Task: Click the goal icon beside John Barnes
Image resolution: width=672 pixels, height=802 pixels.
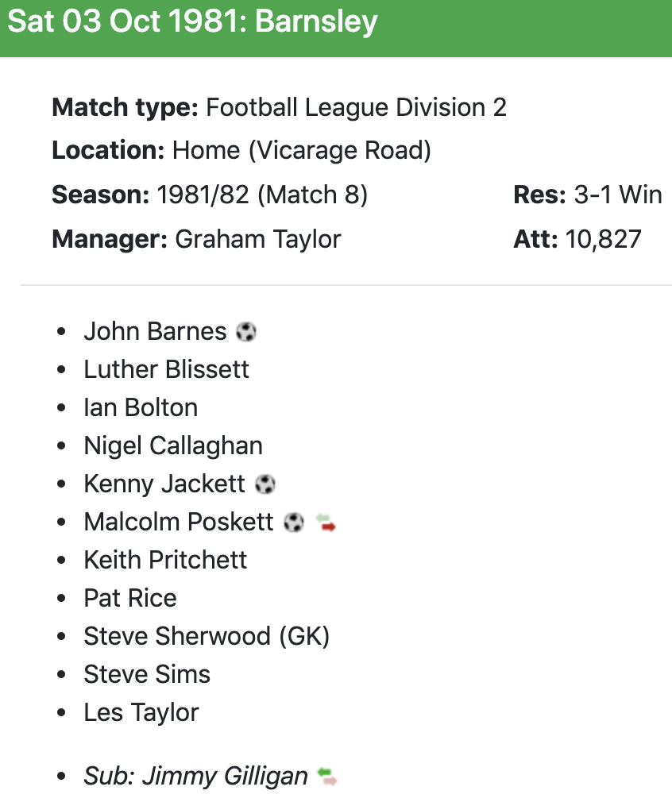Action: (x=246, y=332)
